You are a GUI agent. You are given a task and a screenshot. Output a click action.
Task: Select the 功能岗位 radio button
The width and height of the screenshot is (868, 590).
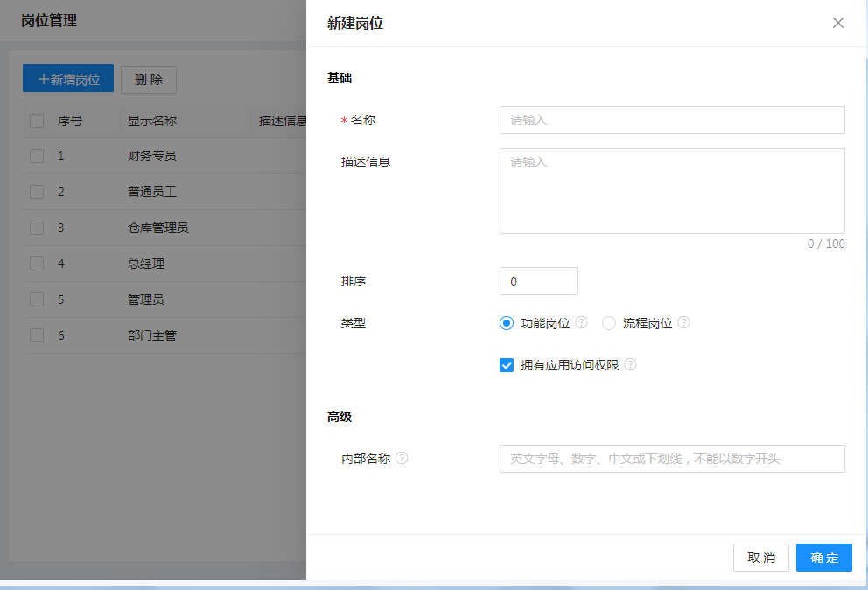click(x=507, y=323)
